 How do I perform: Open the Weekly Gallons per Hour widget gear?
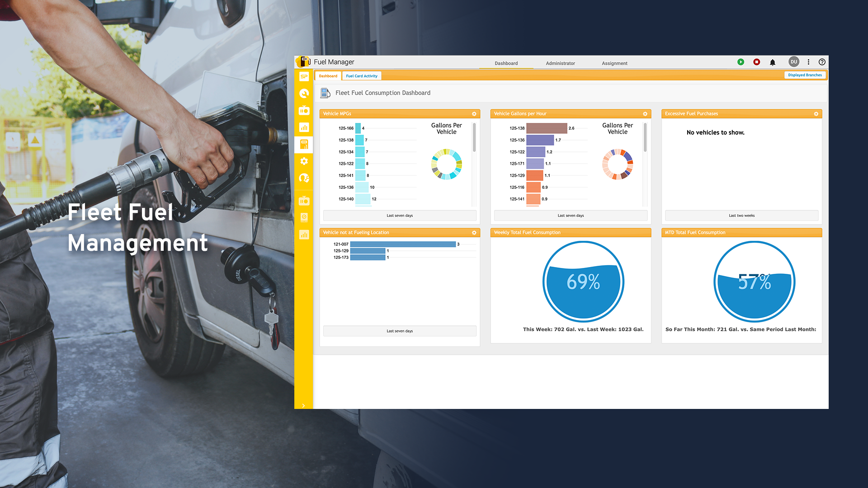pos(645,113)
